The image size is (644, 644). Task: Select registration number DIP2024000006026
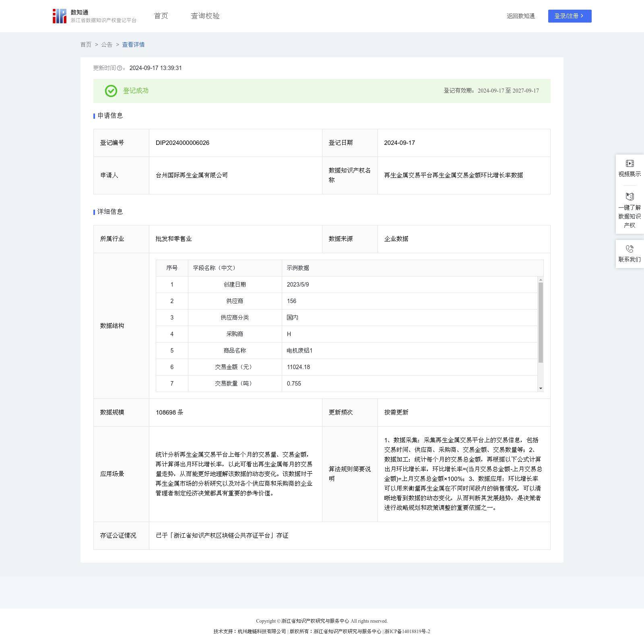[x=182, y=143]
